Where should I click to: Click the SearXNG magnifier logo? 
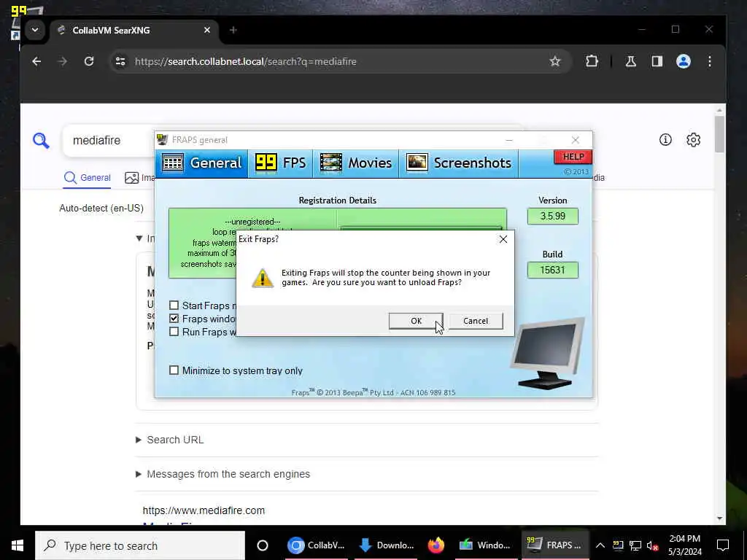point(41,141)
